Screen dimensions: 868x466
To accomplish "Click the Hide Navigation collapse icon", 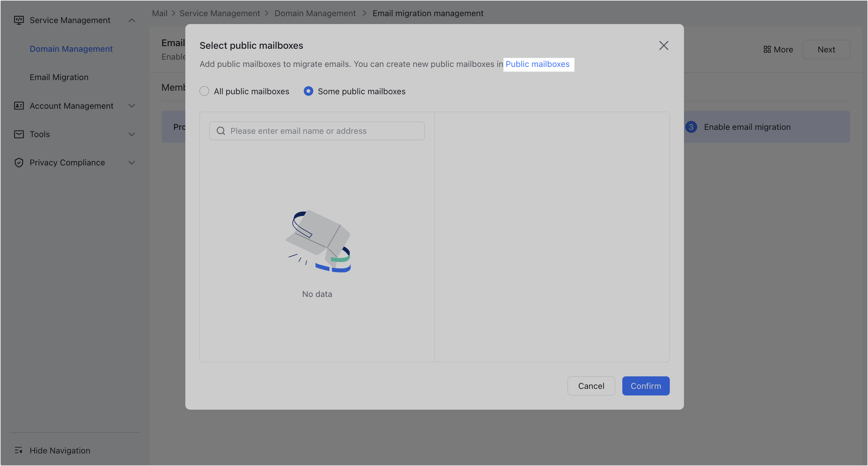I will (18, 450).
